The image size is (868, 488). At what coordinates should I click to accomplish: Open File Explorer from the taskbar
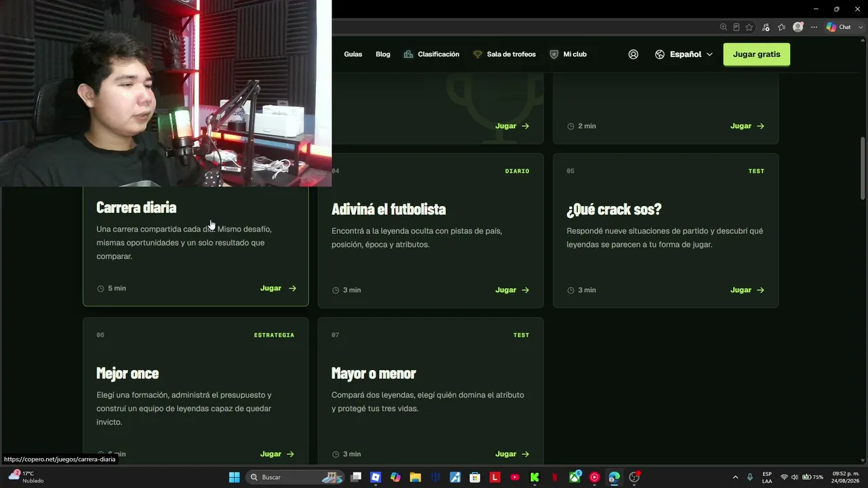(415, 477)
